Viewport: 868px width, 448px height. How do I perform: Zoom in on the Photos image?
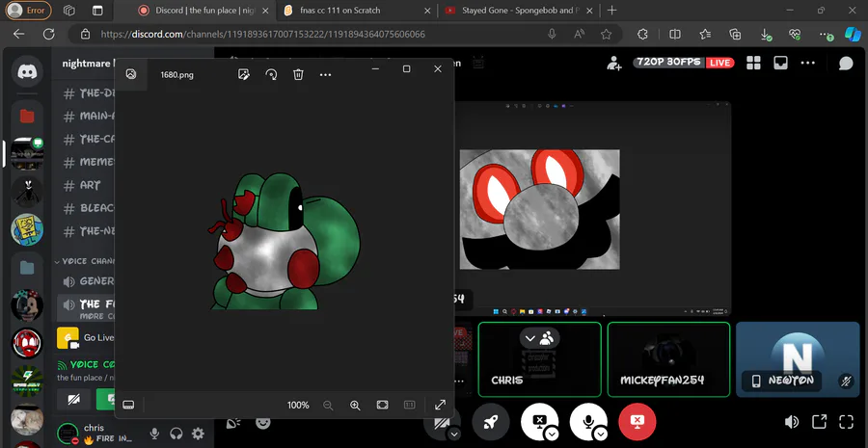tap(355, 405)
